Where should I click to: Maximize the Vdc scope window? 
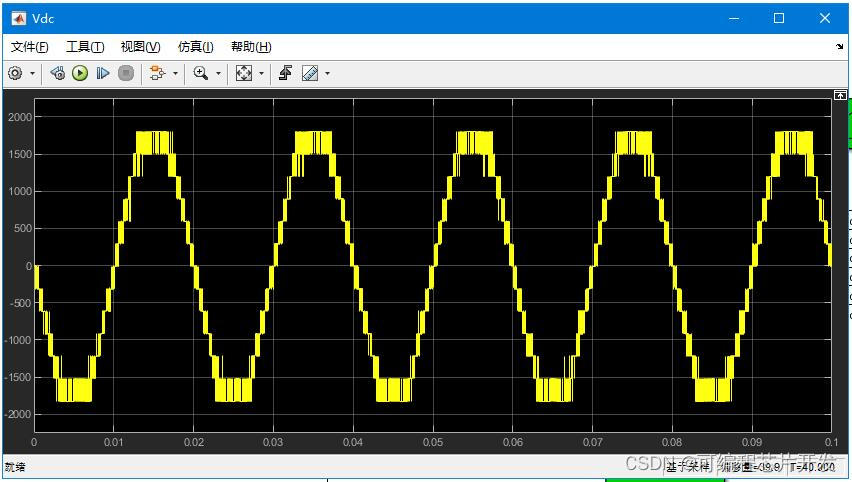(779, 18)
